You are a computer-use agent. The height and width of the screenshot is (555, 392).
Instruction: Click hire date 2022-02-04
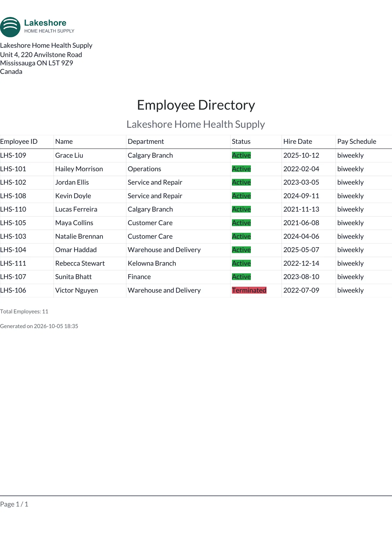(301, 169)
